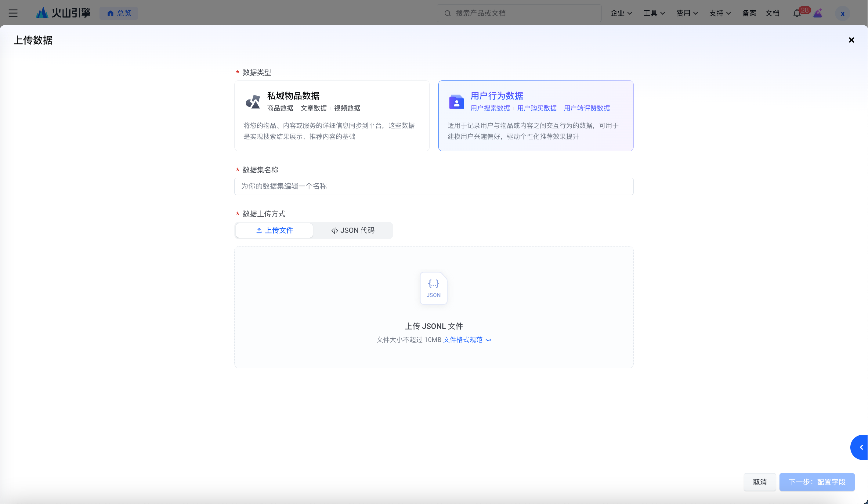Click the Volcano Engine logo
Viewport: 868px width, 504px height.
pyautogui.click(x=63, y=13)
